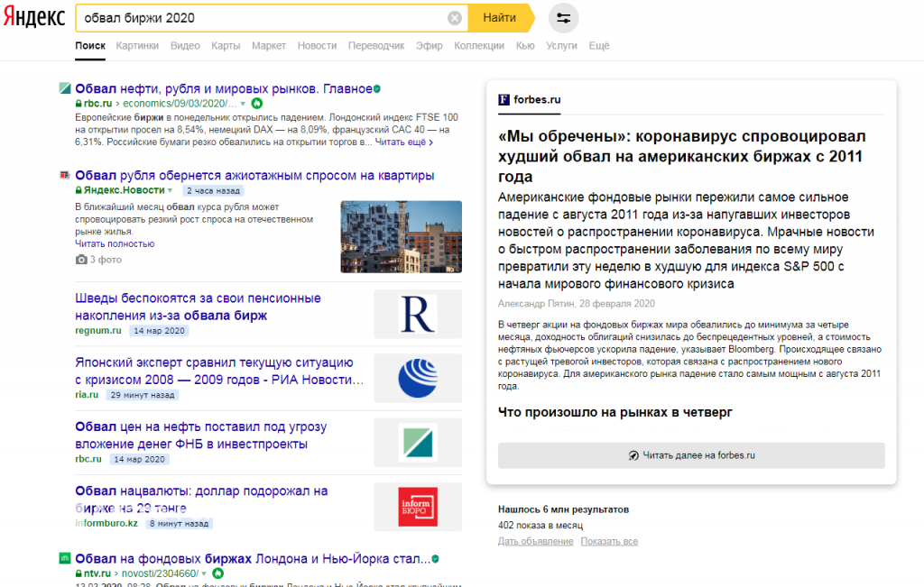The image size is (924, 587).
Task: Click the 2 часа назад time label
Action: pyautogui.click(x=213, y=190)
